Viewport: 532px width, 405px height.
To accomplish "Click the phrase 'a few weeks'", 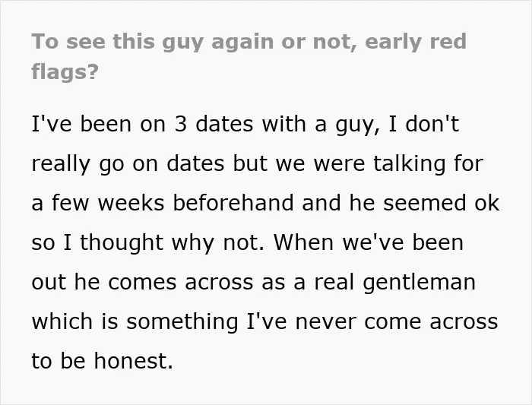I will tap(98, 203).
